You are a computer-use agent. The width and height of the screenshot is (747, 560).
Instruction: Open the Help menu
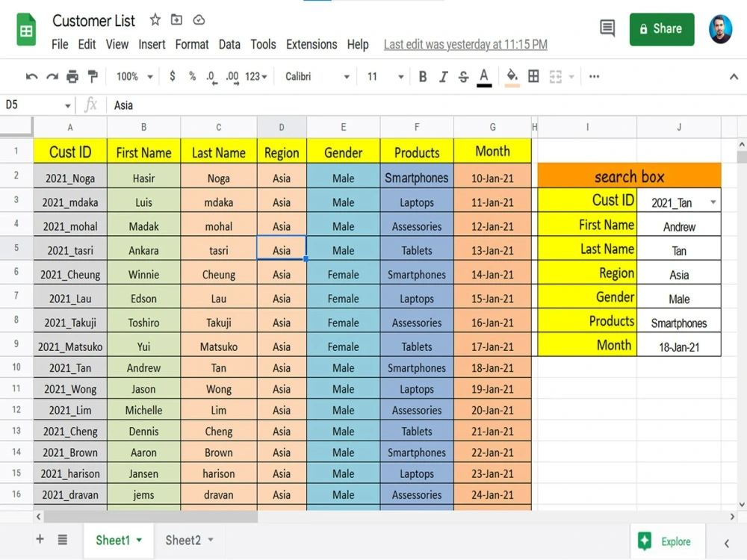[358, 44]
